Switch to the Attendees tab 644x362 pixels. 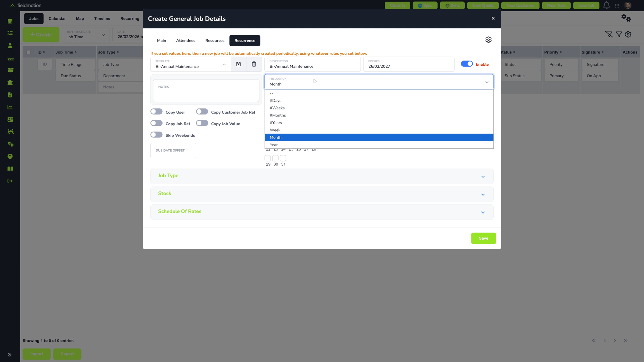click(x=185, y=41)
